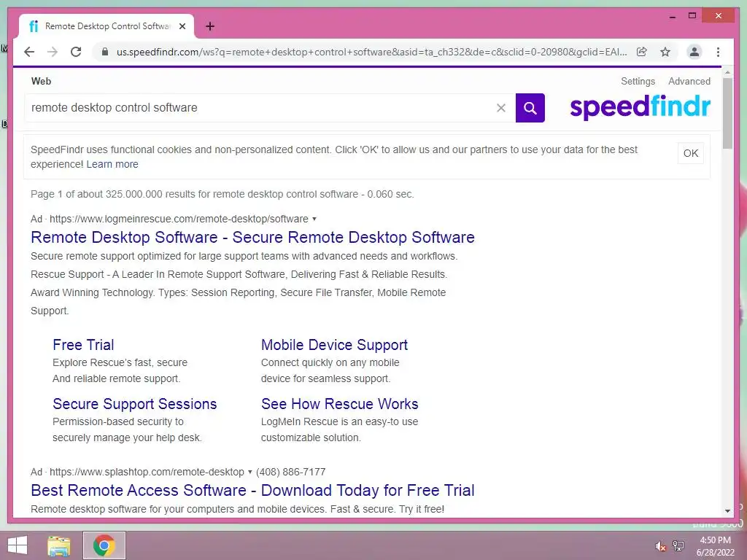Click the splashtop.com ad URL
This screenshot has height=560, width=747.
pyautogui.click(x=147, y=472)
